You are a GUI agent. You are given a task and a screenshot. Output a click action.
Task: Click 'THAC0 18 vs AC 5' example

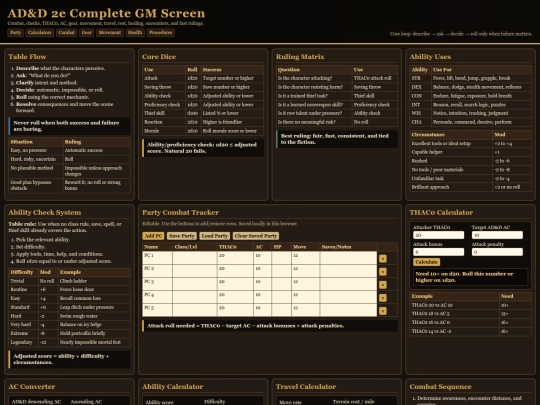coord(470,314)
